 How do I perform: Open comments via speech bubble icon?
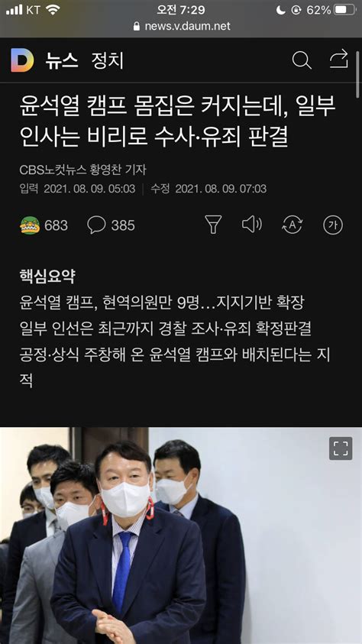click(96, 225)
